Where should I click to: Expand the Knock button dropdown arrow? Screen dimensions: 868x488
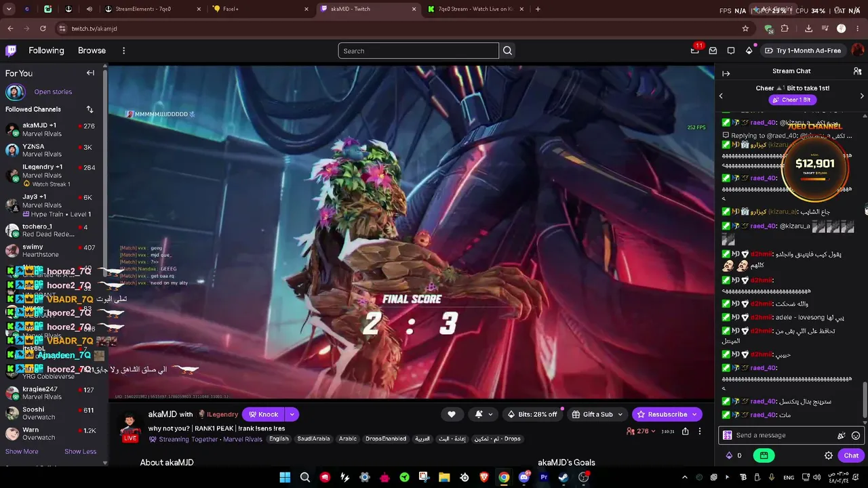[292, 414]
